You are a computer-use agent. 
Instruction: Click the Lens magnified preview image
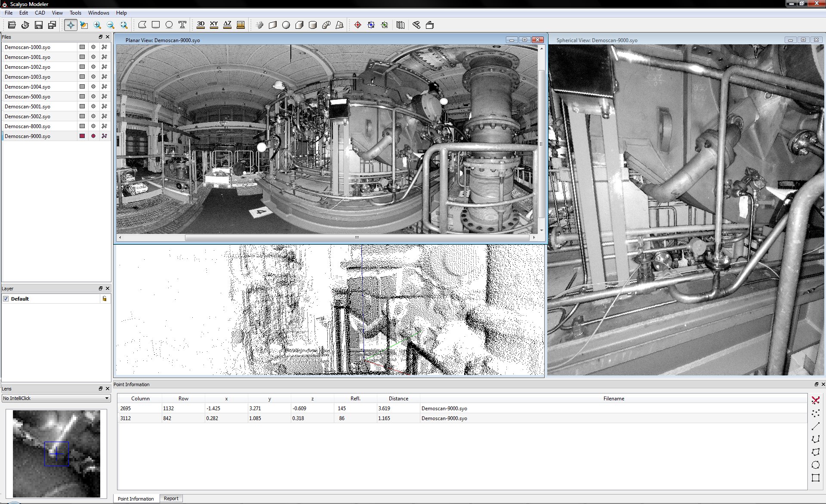tap(56, 454)
